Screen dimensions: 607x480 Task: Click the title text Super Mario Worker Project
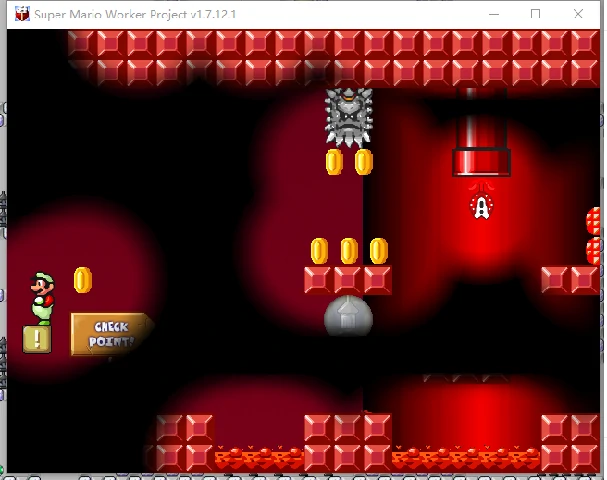click(x=135, y=14)
